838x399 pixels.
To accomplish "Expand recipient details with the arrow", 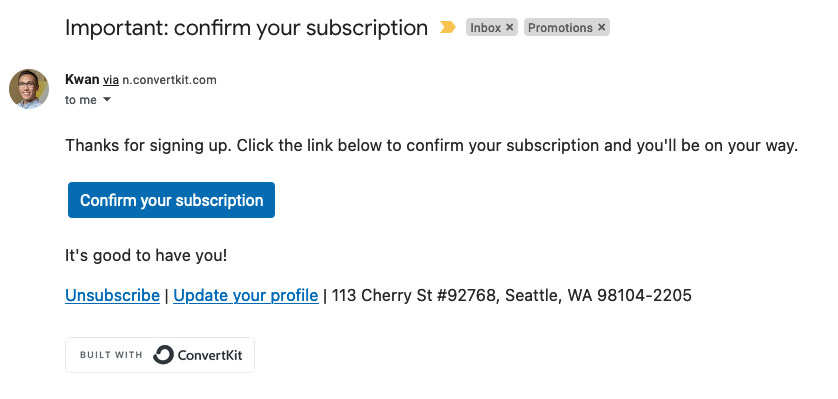I will point(106,100).
